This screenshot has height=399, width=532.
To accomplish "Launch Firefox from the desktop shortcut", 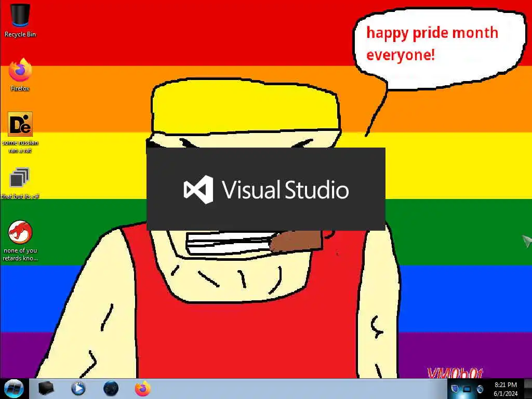I will [20, 75].
